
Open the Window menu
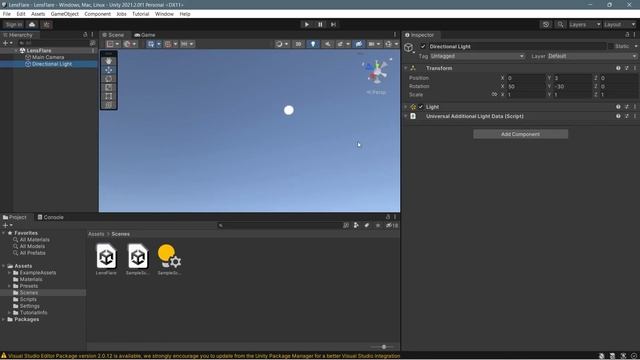(x=164, y=14)
